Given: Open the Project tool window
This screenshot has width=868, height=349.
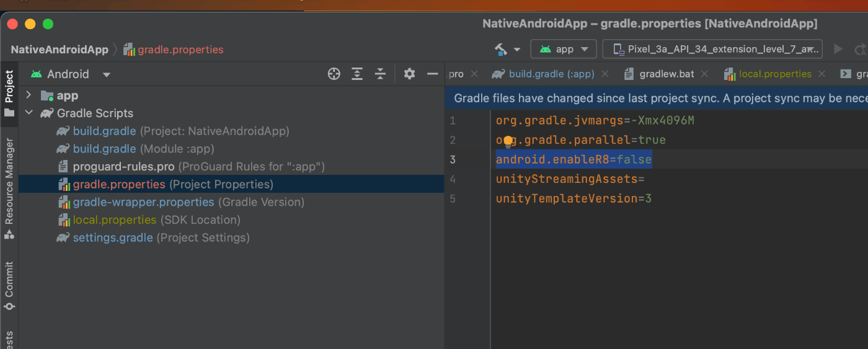Looking at the screenshot, I should tap(9, 93).
